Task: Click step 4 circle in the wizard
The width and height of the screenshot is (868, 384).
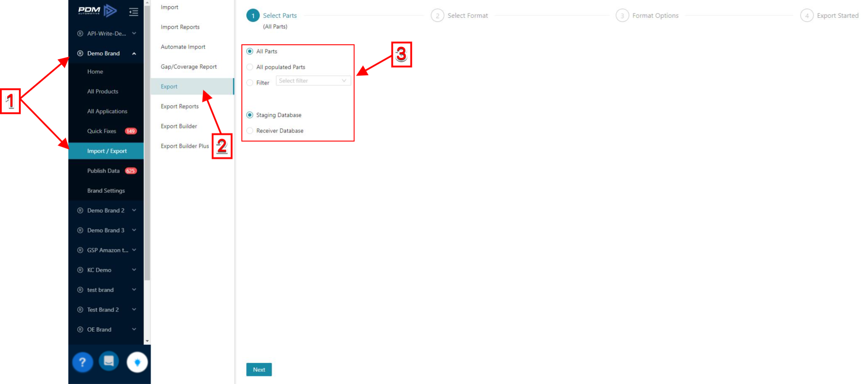Action: pos(807,16)
